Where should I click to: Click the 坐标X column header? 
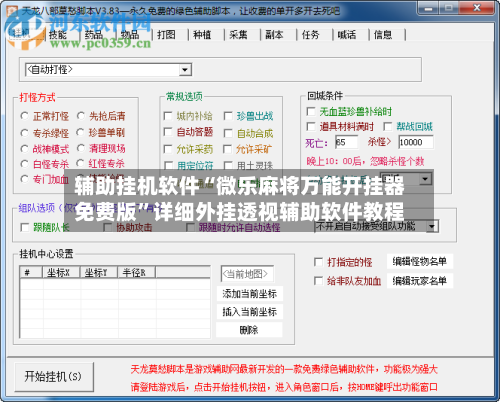(x=61, y=272)
